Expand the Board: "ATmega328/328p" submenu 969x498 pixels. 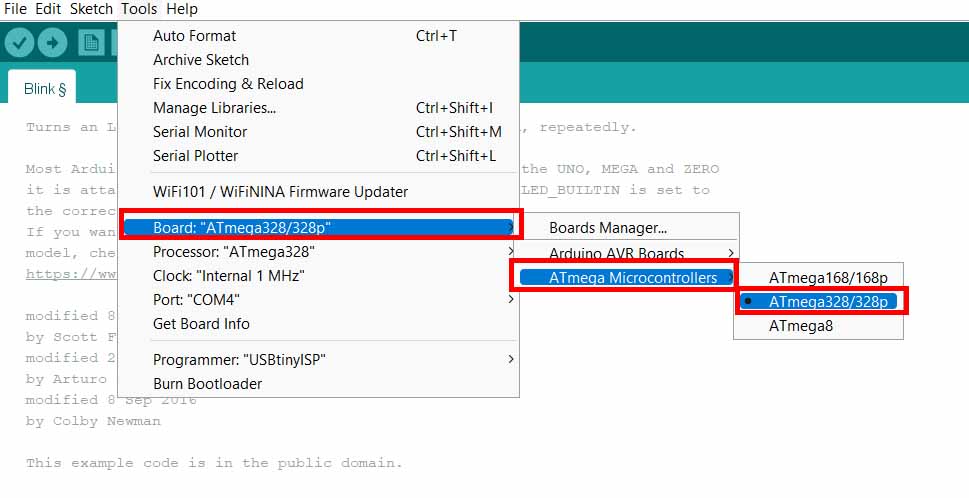coord(319,227)
